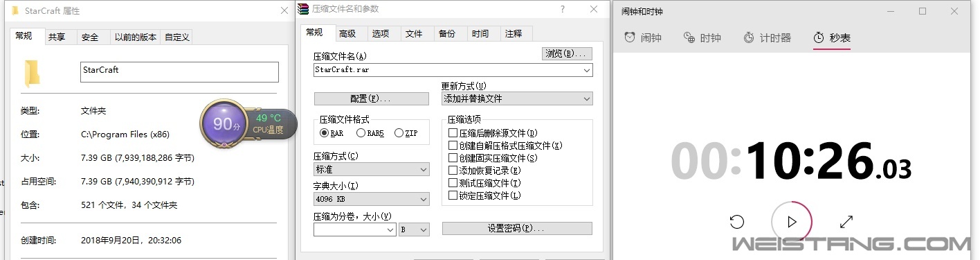Enable 创建固实压缩文件 checkbox
This screenshot has height=260, width=980.
point(493,158)
